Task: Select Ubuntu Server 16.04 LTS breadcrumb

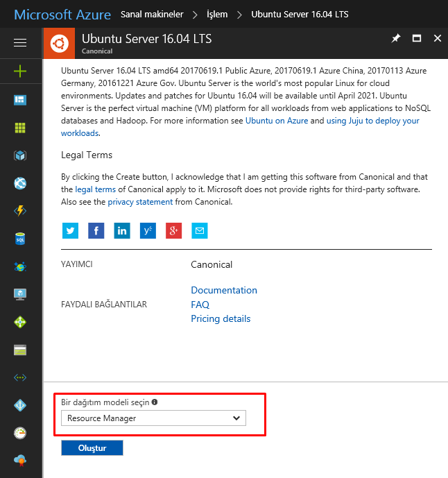Action: coord(300,15)
